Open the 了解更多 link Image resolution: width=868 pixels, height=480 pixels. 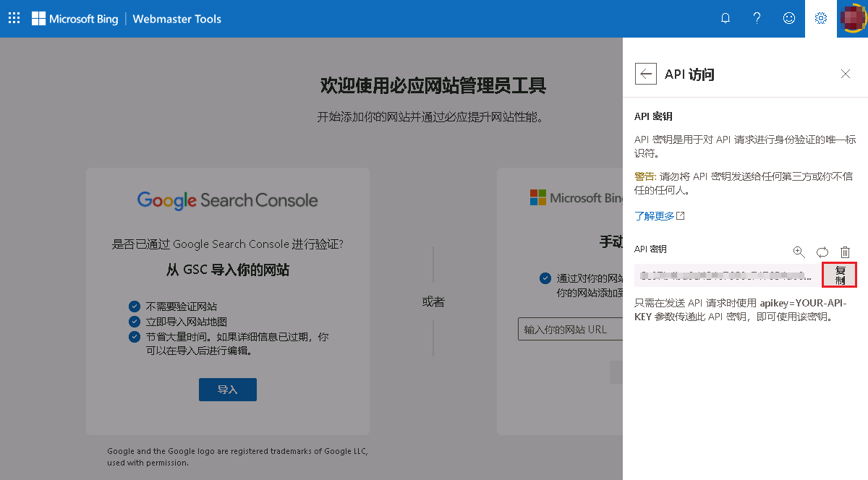pos(659,216)
